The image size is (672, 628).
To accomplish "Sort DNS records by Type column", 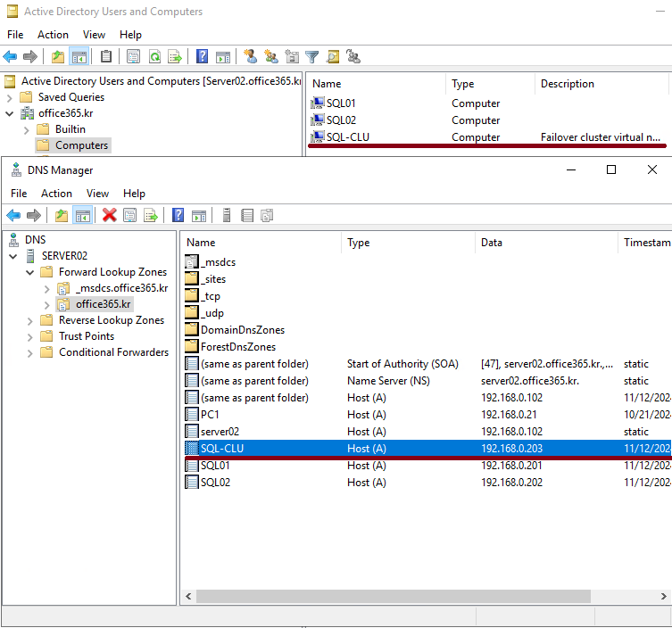I will 408,243.
